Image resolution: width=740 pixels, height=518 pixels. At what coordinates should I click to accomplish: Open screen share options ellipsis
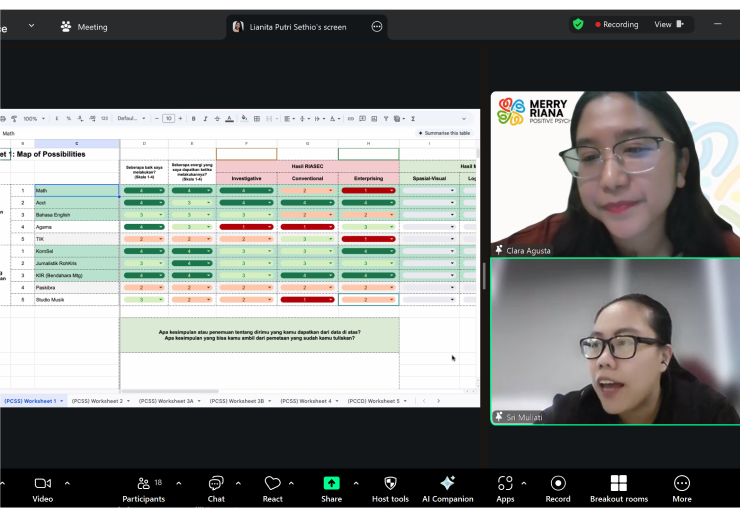[x=377, y=27]
